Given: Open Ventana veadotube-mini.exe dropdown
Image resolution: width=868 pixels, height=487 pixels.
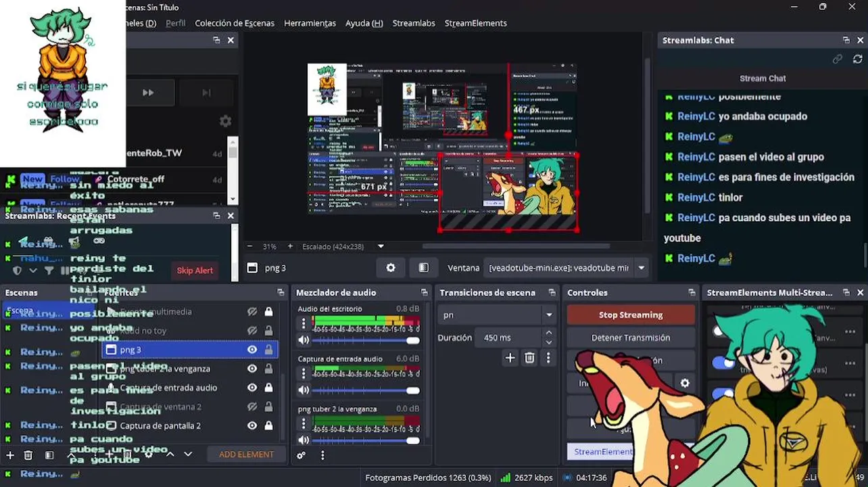Looking at the screenshot, I should point(641,268).
